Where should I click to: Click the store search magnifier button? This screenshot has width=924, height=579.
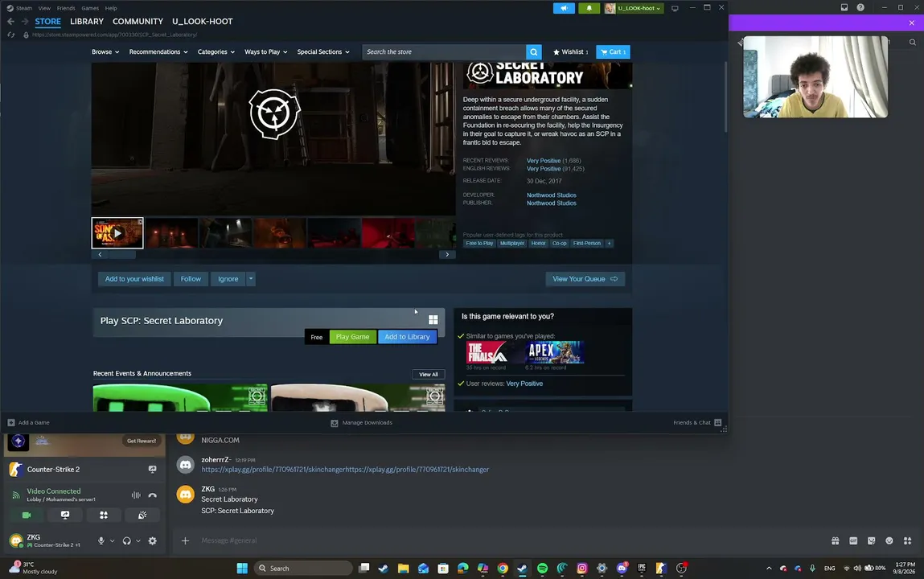click(533, 51)
